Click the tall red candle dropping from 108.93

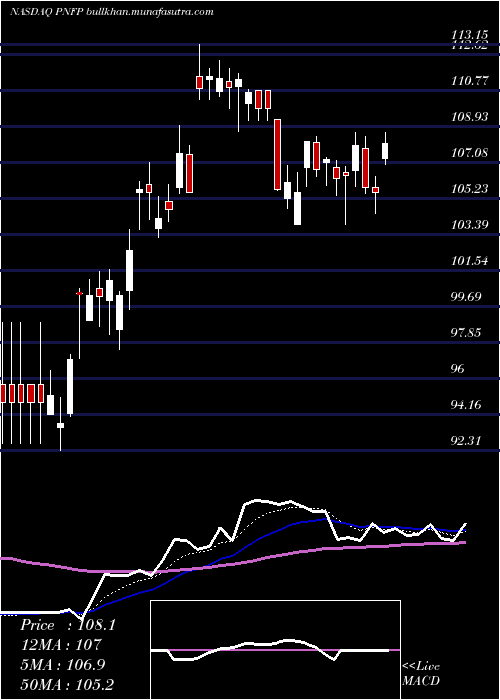(277, 154)
